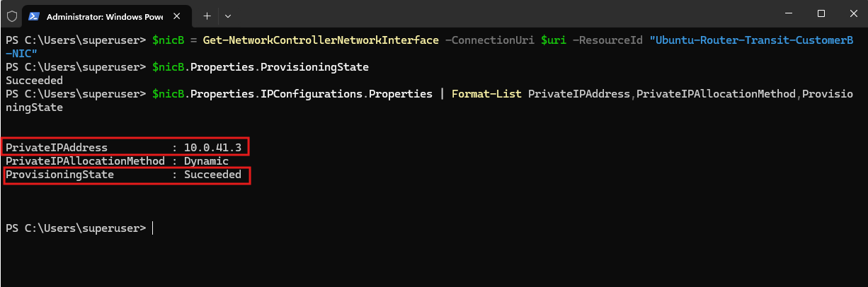Screen dimensions: 868x287
Task: Click the PowerShell icon on the tab
Action: click(x=34, y=16)
